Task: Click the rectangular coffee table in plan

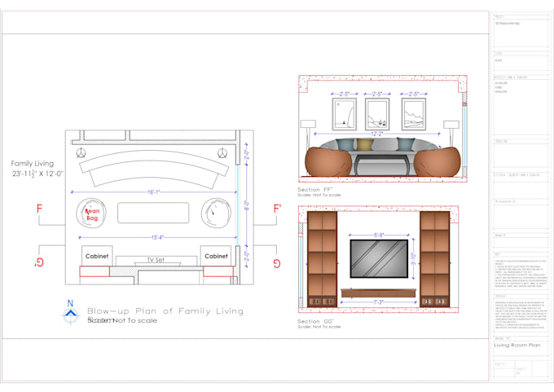Action: coord(153,213)
